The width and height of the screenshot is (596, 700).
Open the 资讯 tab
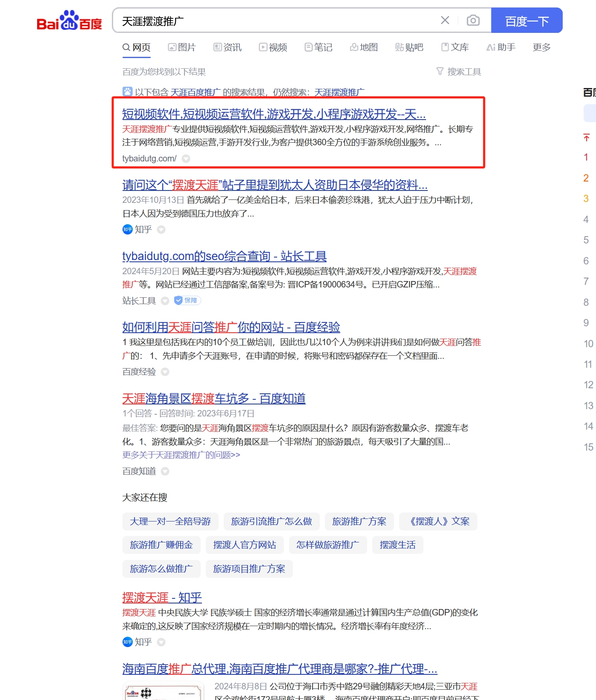coord(228,47)
